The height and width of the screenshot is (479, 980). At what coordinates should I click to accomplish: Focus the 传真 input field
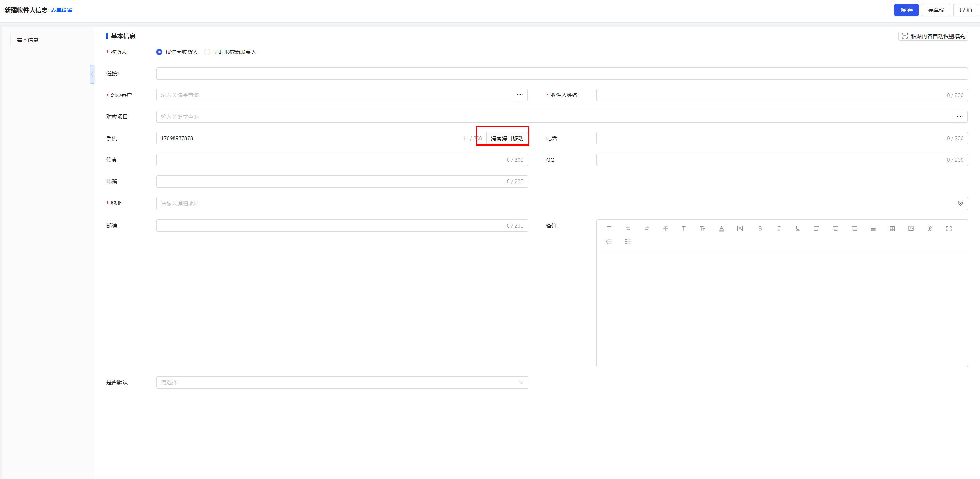(x=342, y=160)
